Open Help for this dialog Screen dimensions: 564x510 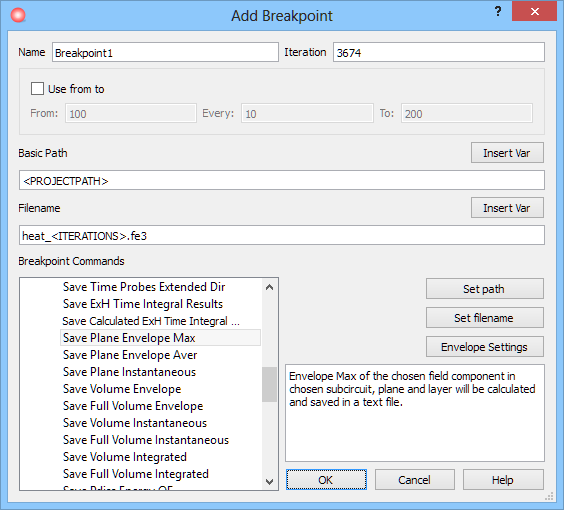503,479
